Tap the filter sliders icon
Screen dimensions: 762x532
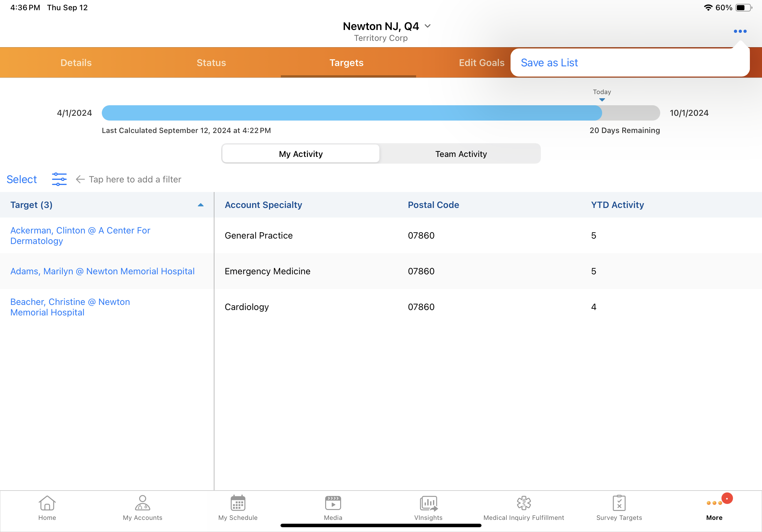click(59, 179)
